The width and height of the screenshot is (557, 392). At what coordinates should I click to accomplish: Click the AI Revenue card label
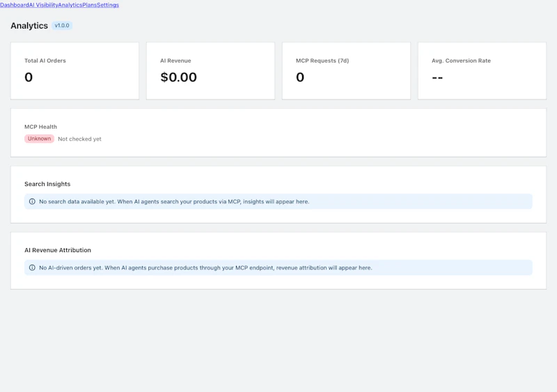(x=175, y=61)
